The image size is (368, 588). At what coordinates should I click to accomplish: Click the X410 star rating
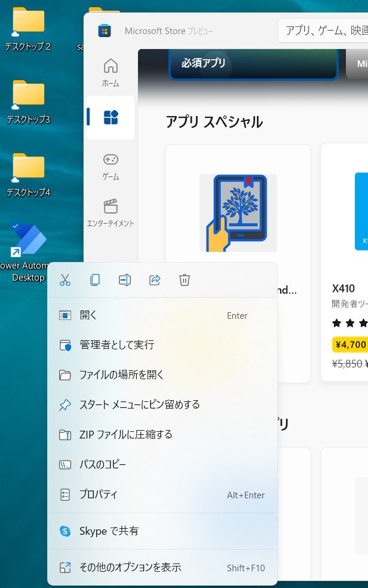point(350,323)
